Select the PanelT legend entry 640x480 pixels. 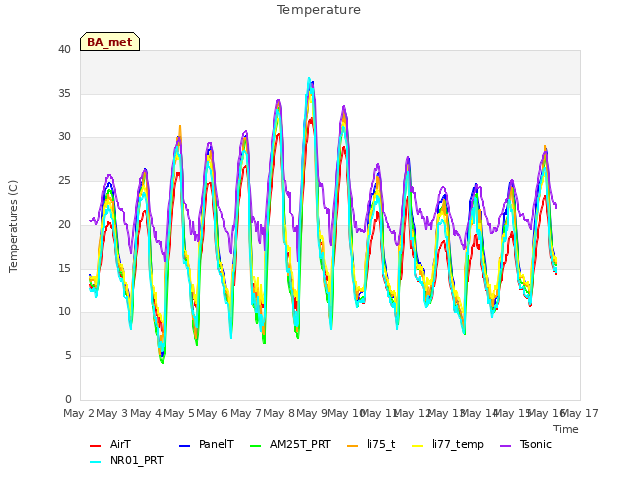coord(216,444)
